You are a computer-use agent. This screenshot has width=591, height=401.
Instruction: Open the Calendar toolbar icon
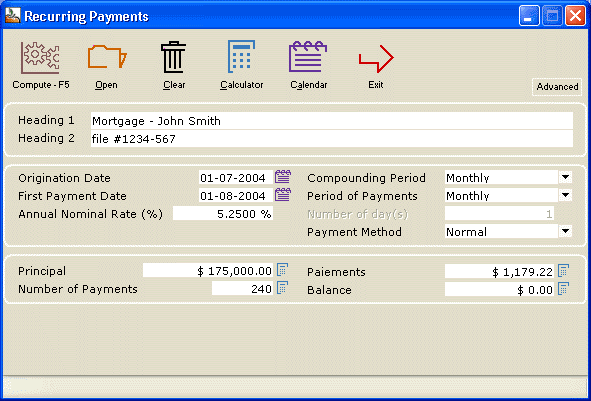coord(308,57)
